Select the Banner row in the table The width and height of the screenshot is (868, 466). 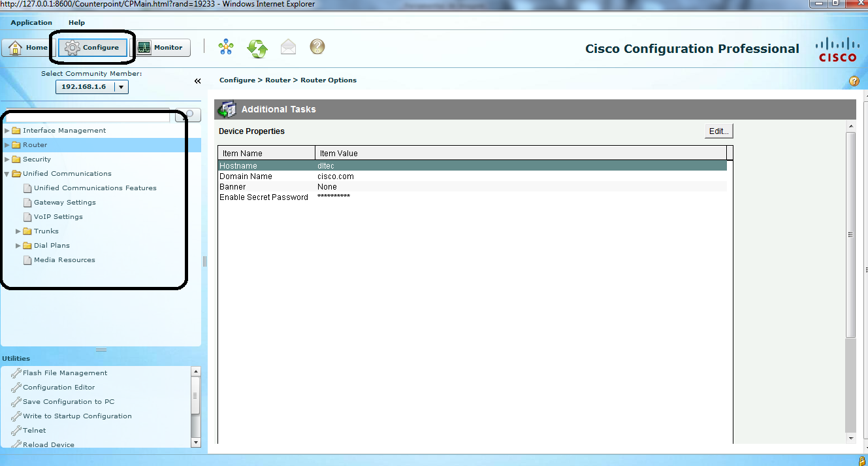(x=472, y=187)
